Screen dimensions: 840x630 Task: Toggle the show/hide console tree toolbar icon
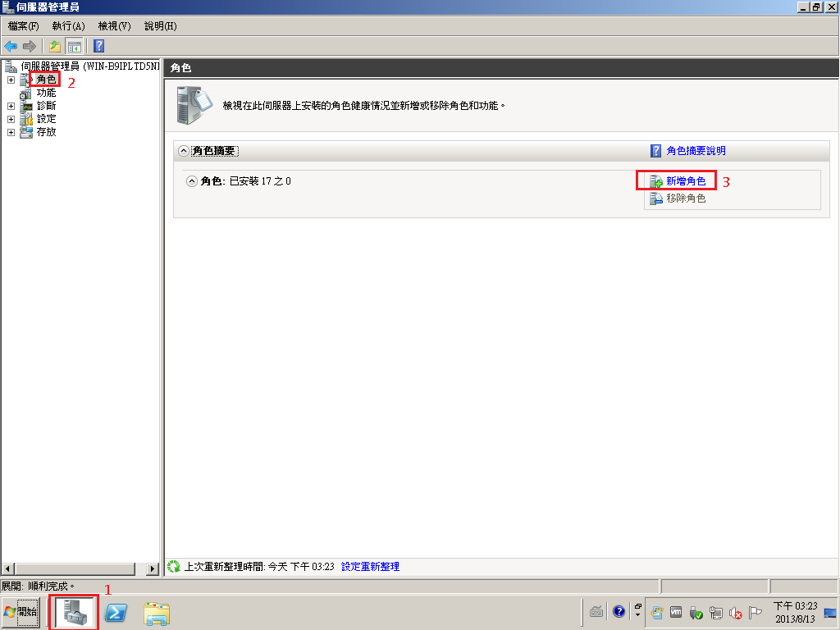pyautogui.click(x=74, y=46)
